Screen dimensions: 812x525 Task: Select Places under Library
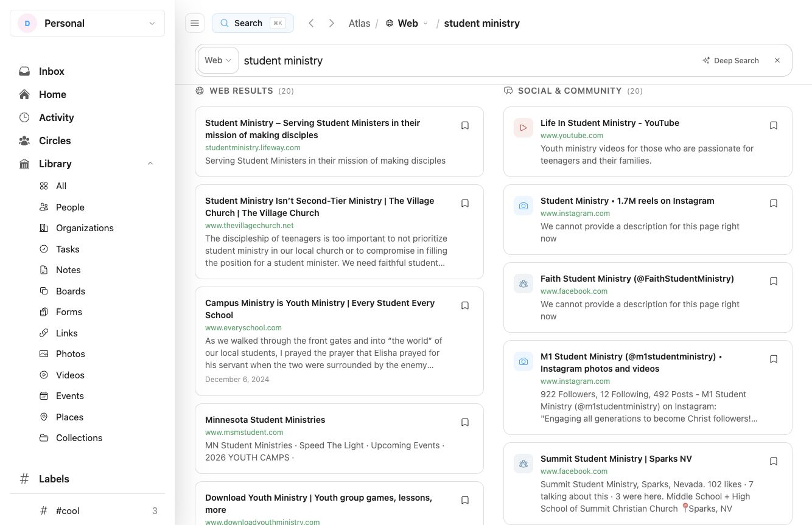click(97, 417)
